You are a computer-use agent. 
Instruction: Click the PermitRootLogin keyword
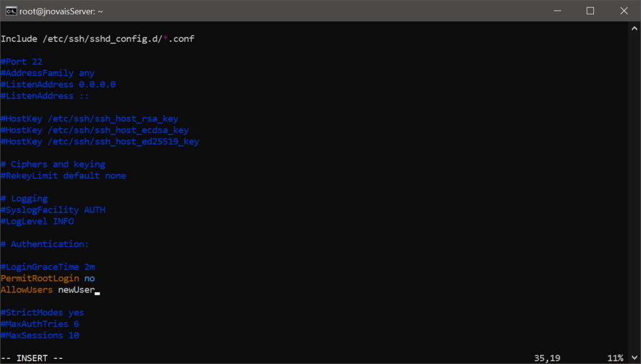(40, 278)
